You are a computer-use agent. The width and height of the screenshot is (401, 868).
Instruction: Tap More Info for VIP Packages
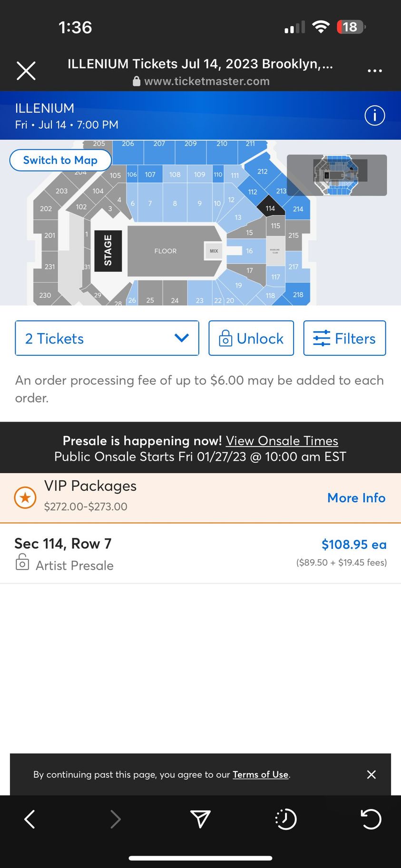[356, 497]
